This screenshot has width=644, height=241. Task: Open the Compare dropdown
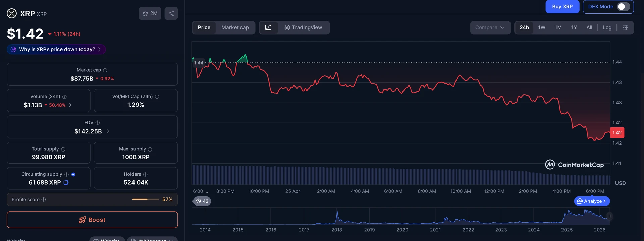[x=490, y=27]
